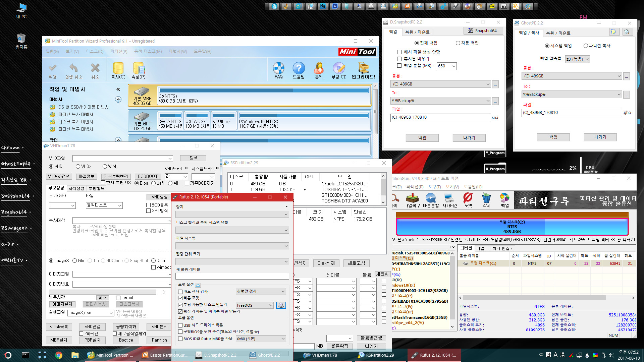
Task: Open the magnifier launcher icon in top dock
Action: pyautogui.click(x=274, y=6)
